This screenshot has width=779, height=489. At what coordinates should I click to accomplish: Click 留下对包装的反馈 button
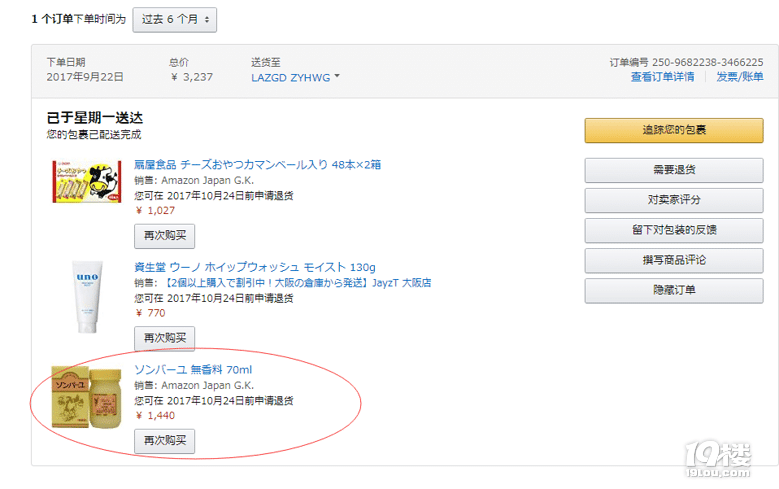pos(674,230)
